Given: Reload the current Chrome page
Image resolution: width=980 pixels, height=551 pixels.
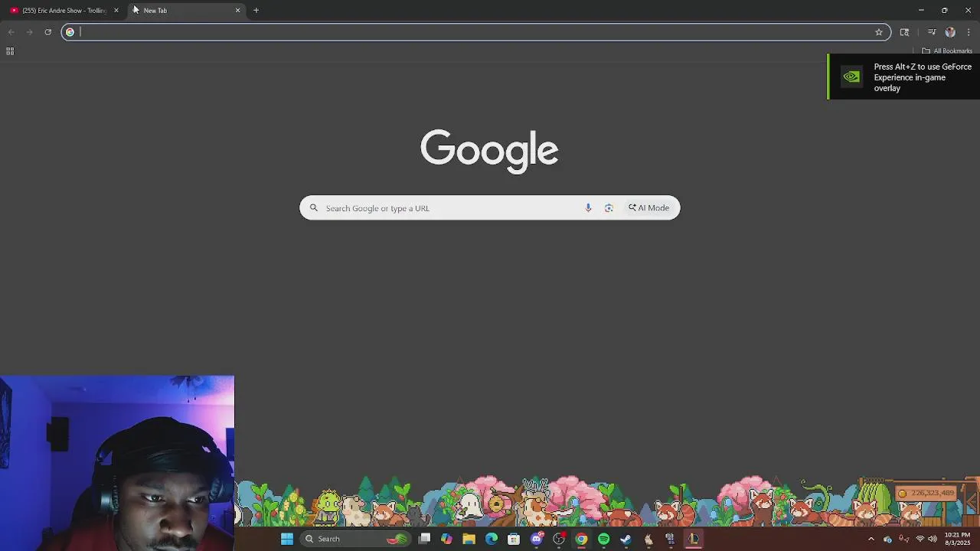Looking at the screenshot, I should [x=47, y=32].
